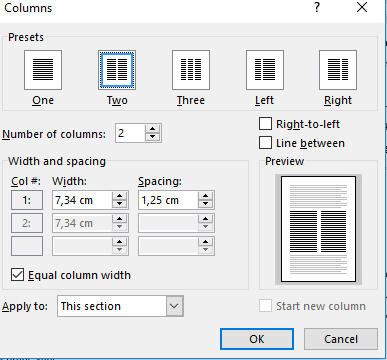Screen dimensions: 387x360
Task: Select the Left column preset icon
Action: click(265, 70)
